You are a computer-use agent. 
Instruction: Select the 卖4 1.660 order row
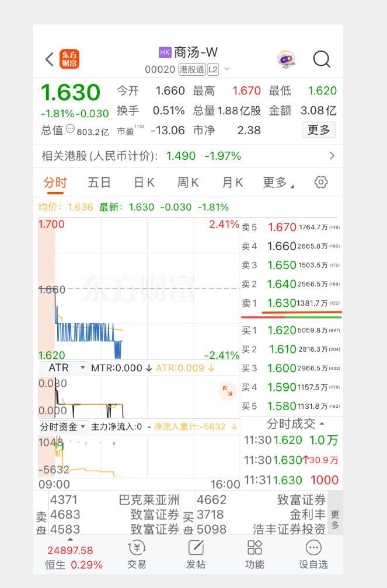[291, 246]
